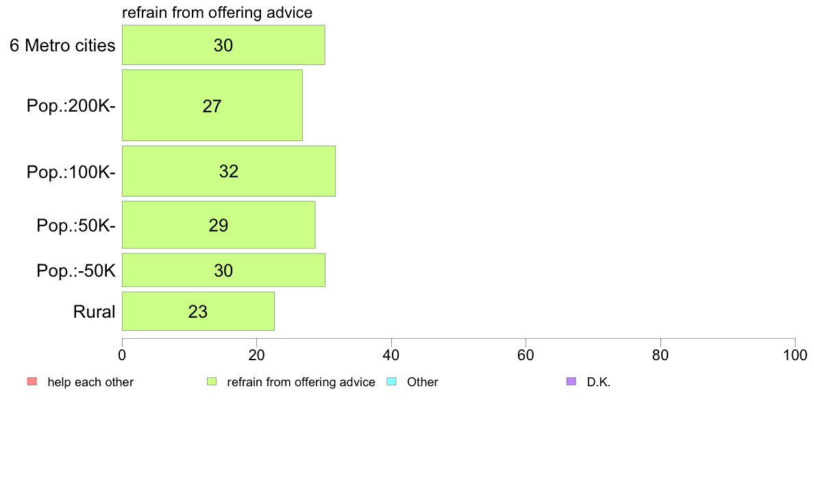Viewport: 814px width, 504px height.
Task: Click the Rural axis label
Action: (94, 312)
